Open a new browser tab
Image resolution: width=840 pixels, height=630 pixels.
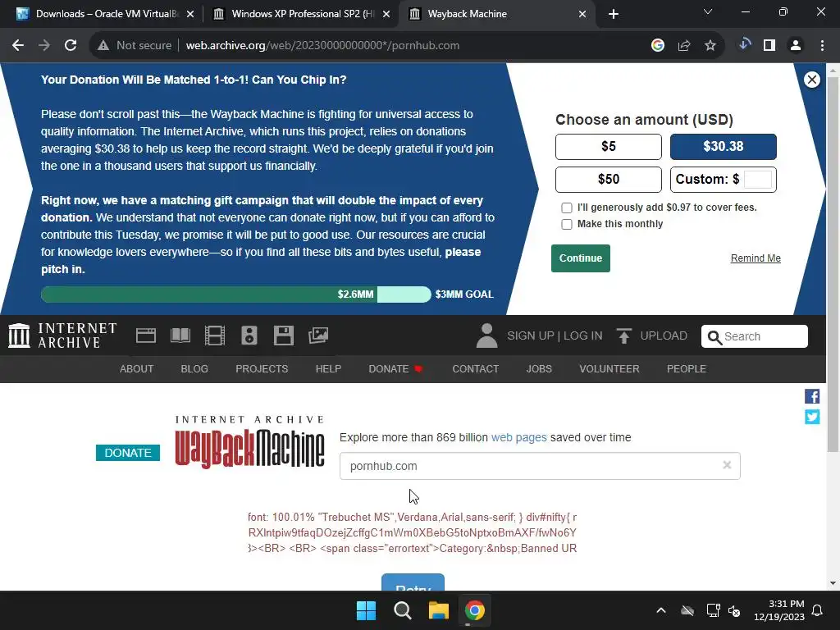point(614,14)
